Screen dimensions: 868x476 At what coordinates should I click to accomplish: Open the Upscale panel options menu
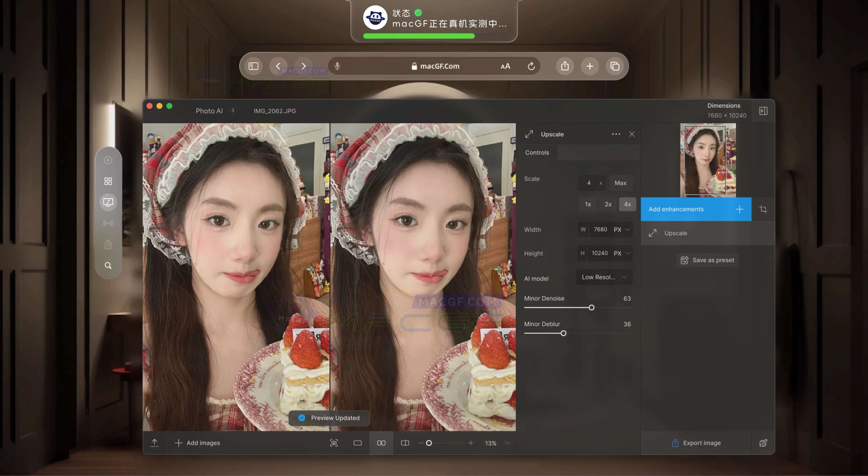[616, 134]
